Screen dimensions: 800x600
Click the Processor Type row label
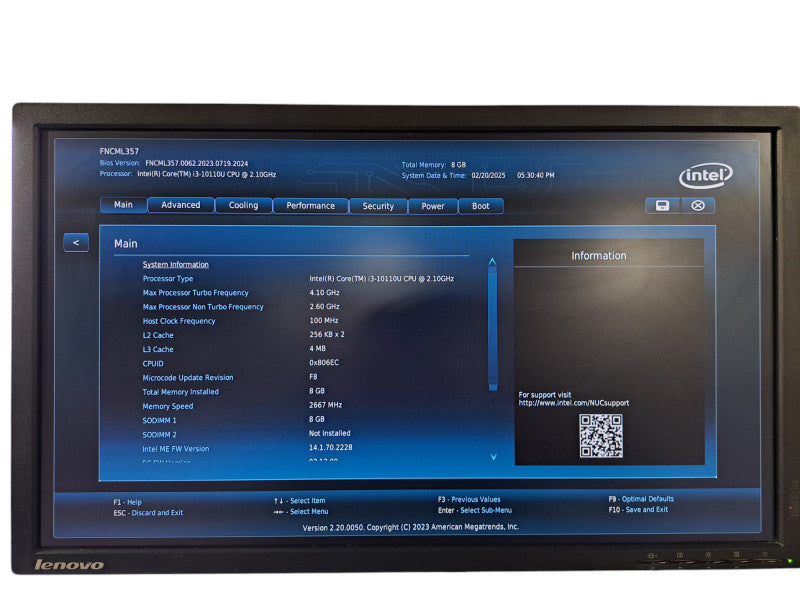(x=168, y=279)
